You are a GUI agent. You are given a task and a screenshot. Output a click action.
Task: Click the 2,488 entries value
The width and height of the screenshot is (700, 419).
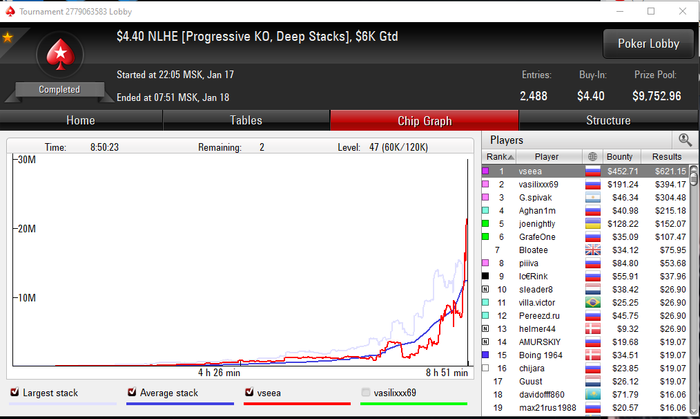(x=533, y=96)
